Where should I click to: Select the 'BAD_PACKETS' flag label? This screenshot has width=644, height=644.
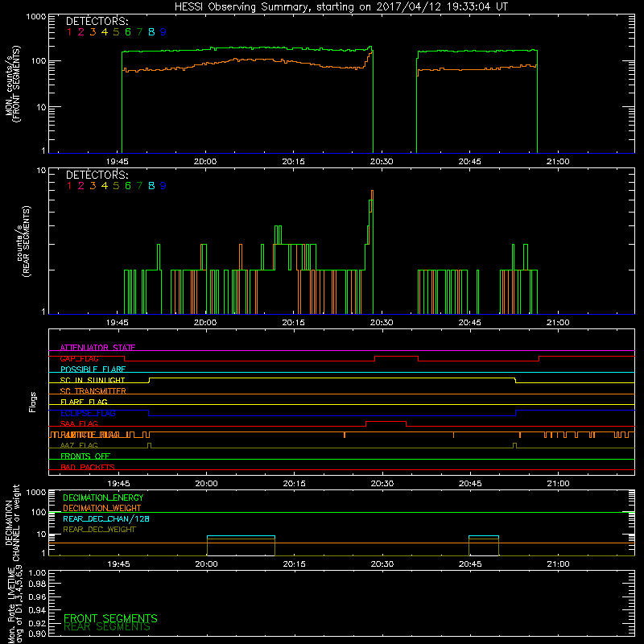[88, 467]
